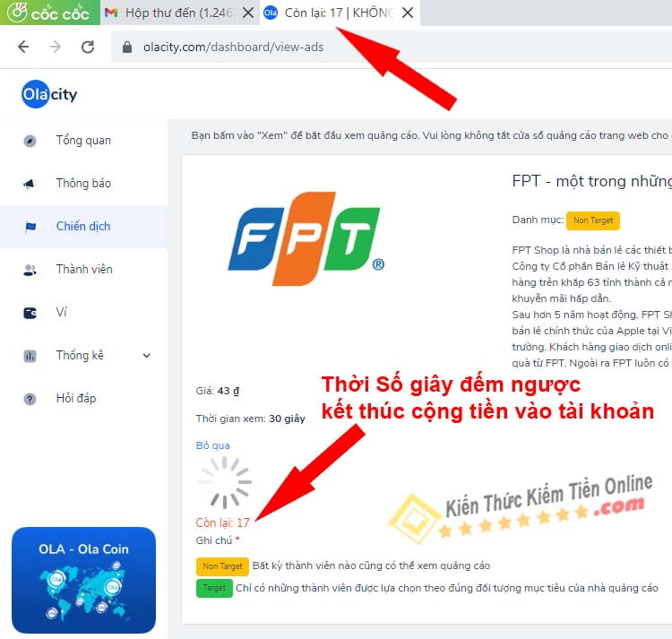The height and width of the screenshot is (639, 672).
Task: Open the Thành viên menu item
Action: pyautogui.click(x=83, y=269)
